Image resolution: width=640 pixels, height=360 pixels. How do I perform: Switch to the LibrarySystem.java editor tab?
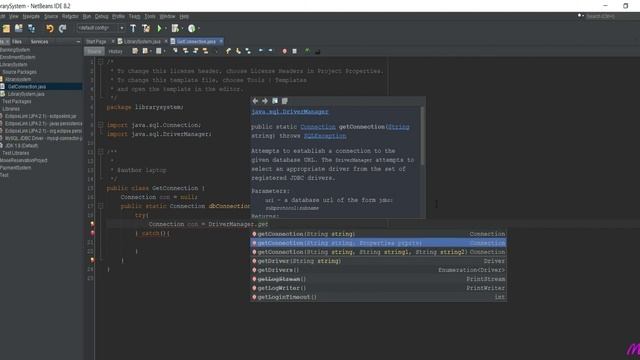pos(142,42)
